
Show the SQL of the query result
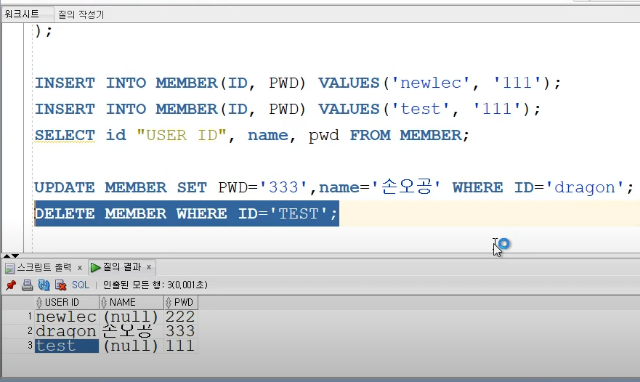click(x=80, y=285)
